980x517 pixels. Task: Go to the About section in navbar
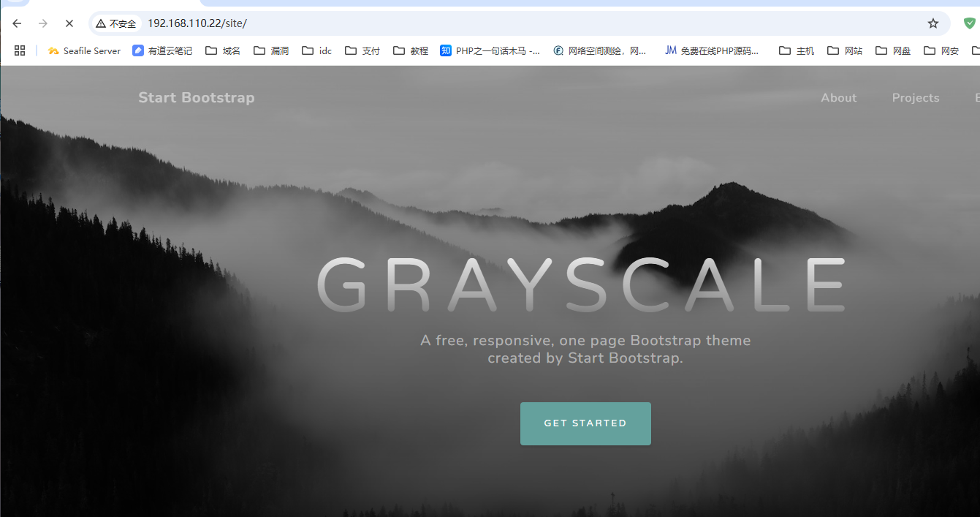click(838, 98)
